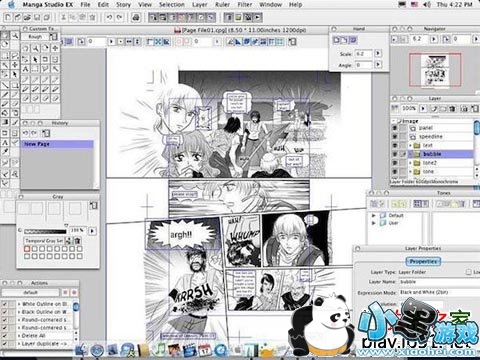The height and width of the screenshot is (360, 480).
Task: Click trash icon in Layer panel toolbar
Action: pos(452,109)
